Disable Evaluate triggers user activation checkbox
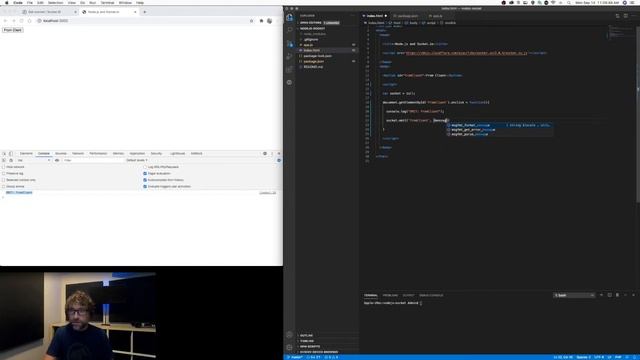 pyautogui.click(x=145, y=187)
